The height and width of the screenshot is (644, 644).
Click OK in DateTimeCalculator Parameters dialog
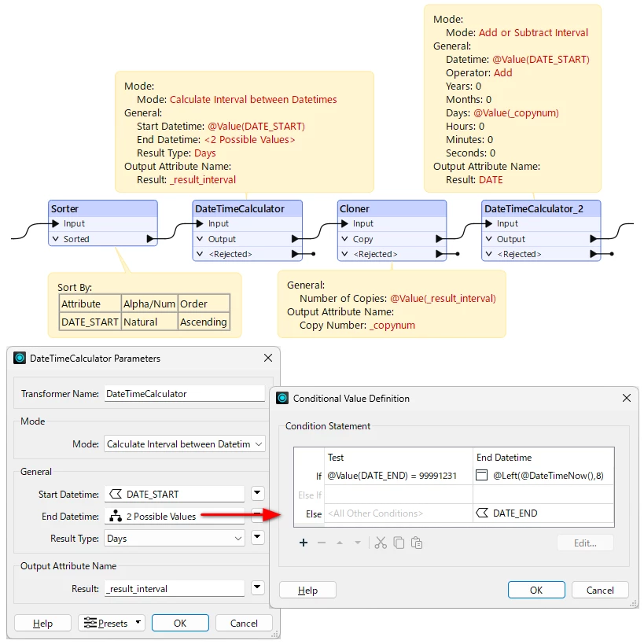point(180,623)
